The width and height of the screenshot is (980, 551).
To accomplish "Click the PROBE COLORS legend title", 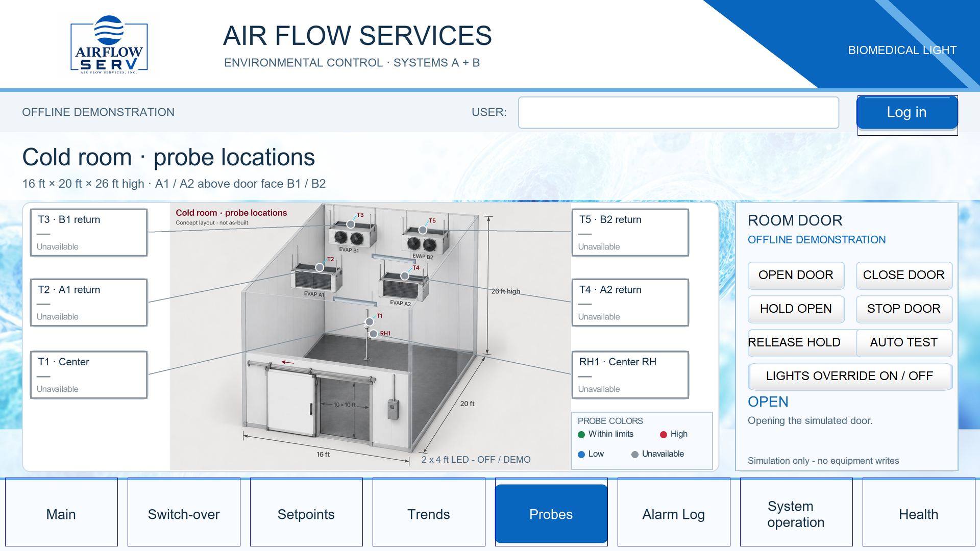I will click(610, 421).
